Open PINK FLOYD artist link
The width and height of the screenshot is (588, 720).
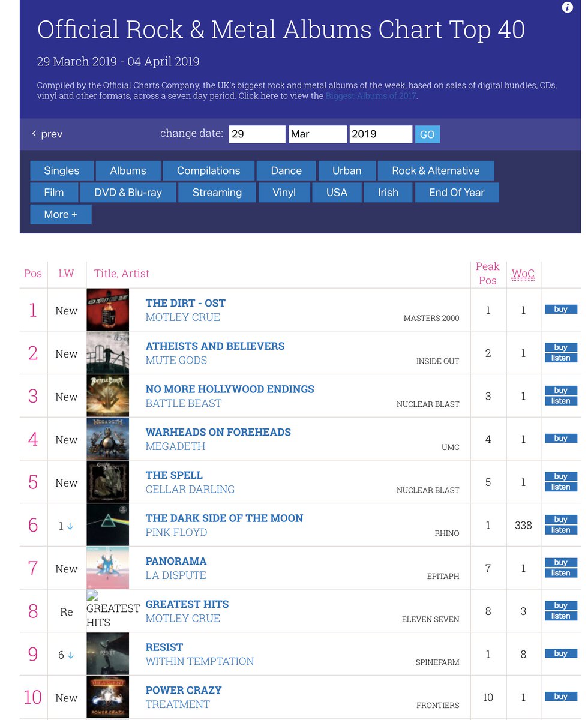point(176,533)
